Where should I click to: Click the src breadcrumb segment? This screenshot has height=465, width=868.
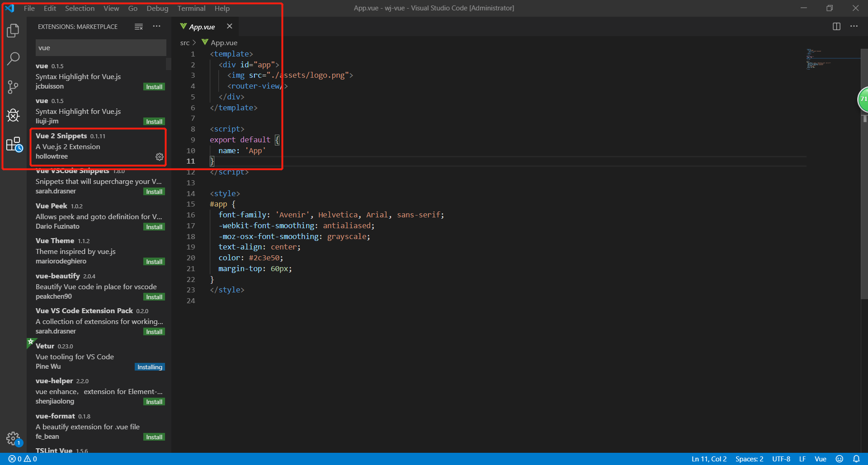point(185,42)
